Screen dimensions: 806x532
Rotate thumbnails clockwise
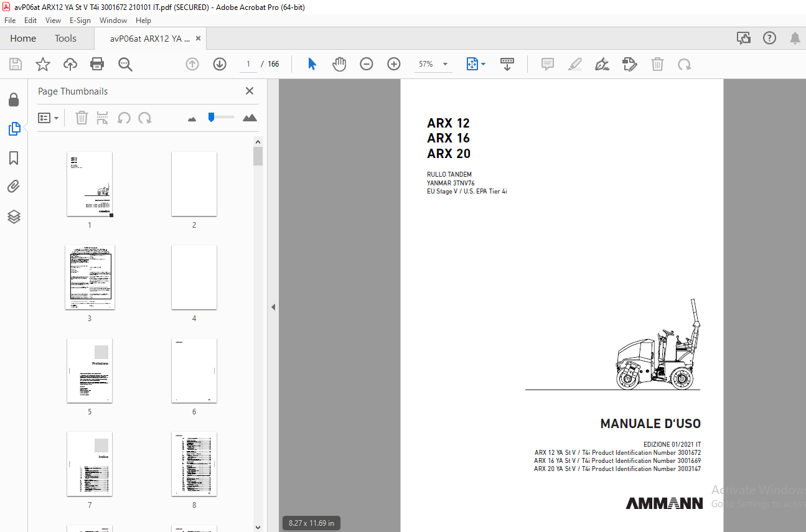click(x=145, y=118)
